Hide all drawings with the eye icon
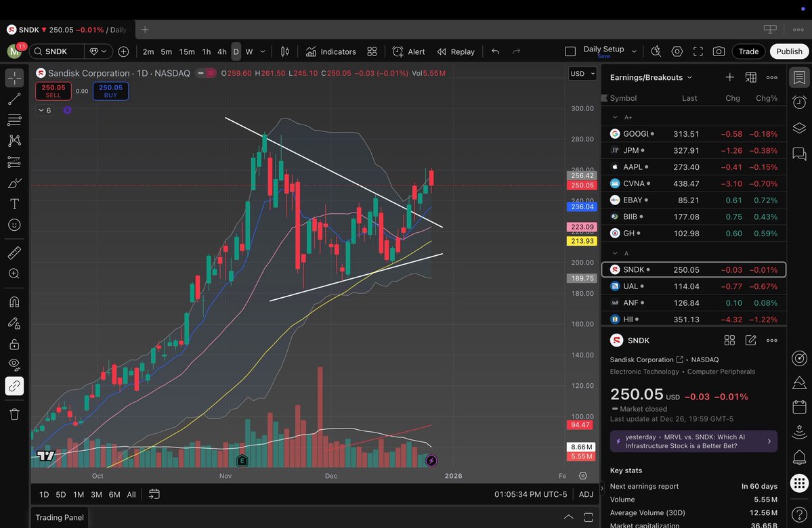Screen dimensions: 812x528 pos(14,365)
